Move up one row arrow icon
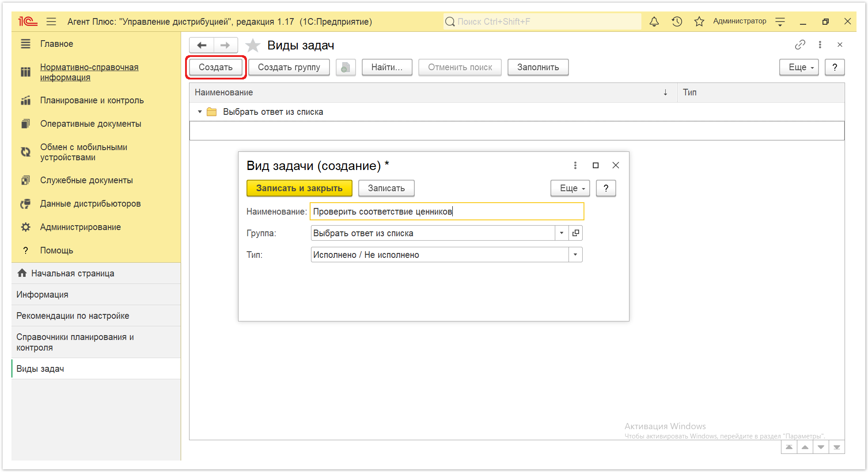The height and width of the screenshot is (472, 868). (x=805, y=447)
